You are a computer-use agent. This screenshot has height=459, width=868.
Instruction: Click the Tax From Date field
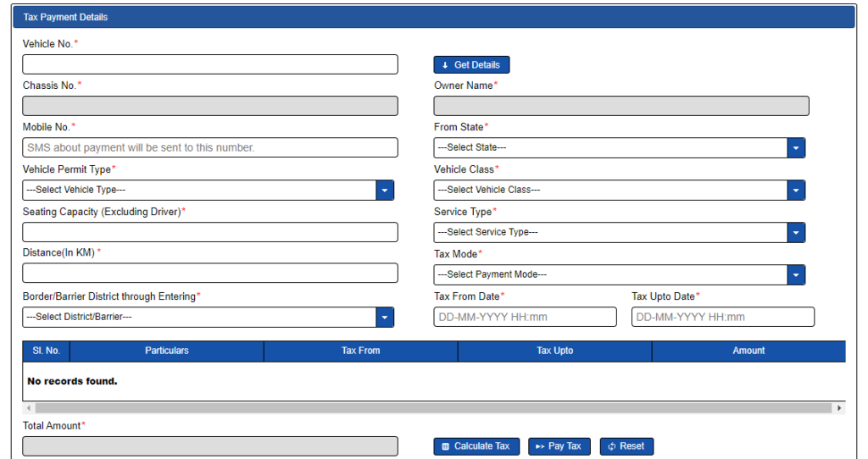pyautogui.click(x=525, y=317)
